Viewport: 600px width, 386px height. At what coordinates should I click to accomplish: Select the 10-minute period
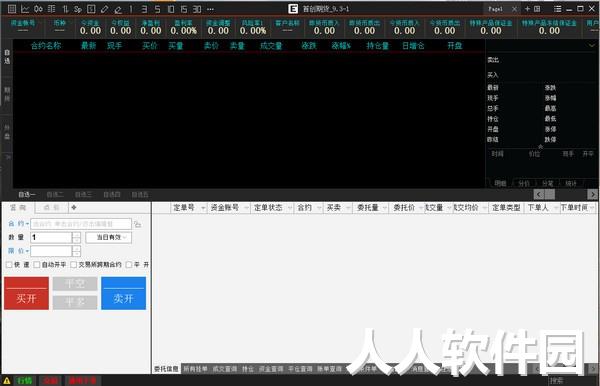(x=171, y=9)
